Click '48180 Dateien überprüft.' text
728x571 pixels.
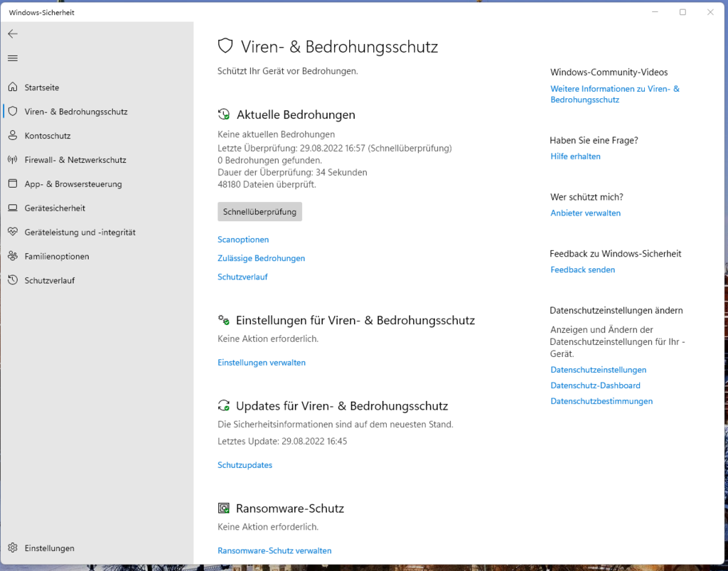tap(267, 184)
